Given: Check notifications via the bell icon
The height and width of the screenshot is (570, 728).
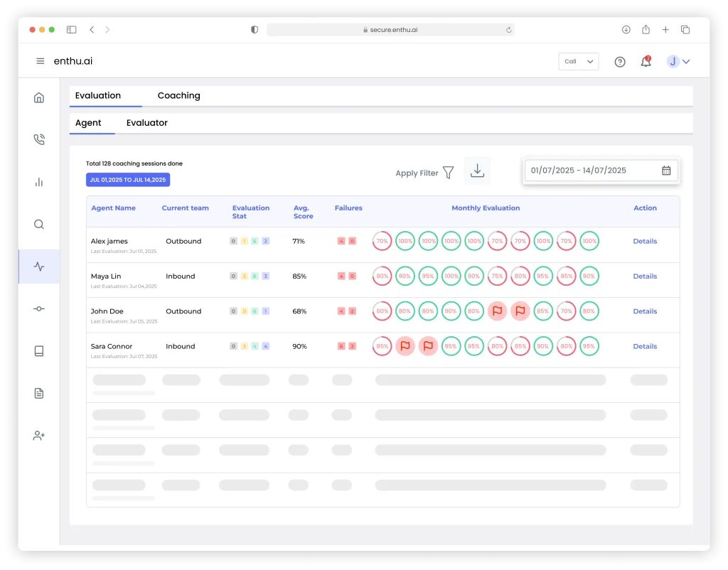Looking at the screenshot, I should [x=646, y=62].
